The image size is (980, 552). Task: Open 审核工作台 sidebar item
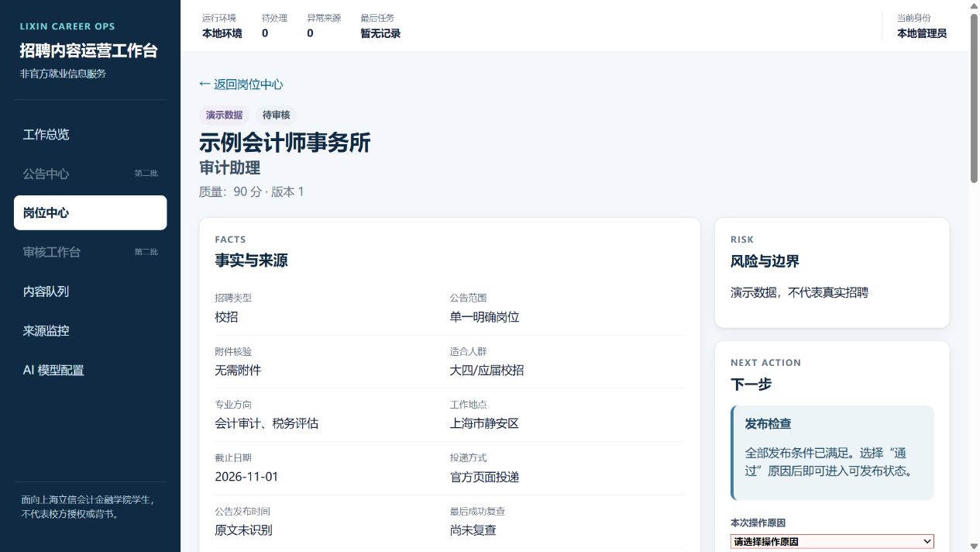(90, 252)
